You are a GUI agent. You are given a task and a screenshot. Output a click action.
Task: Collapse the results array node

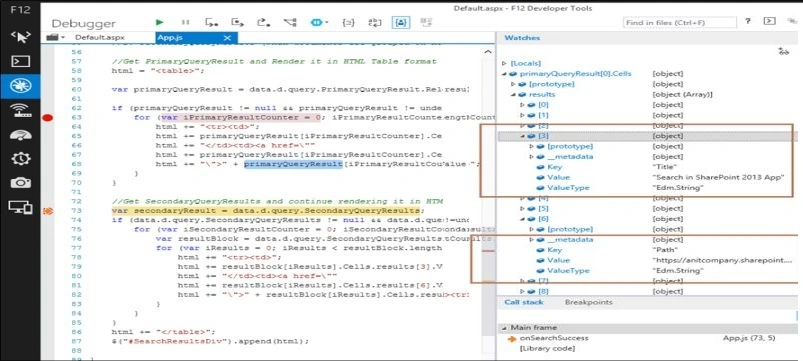pos(513,95)
